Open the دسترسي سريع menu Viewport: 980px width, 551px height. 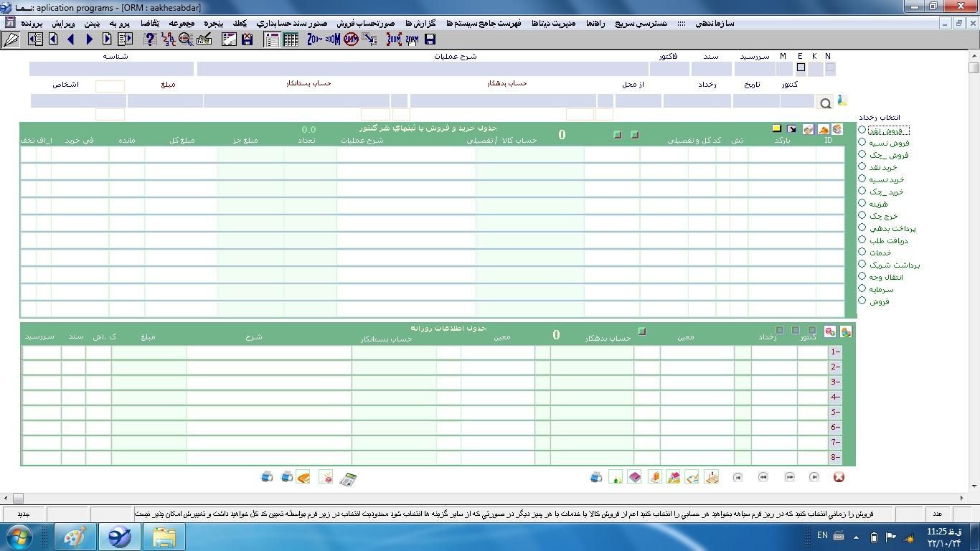(x=641, y=23)
